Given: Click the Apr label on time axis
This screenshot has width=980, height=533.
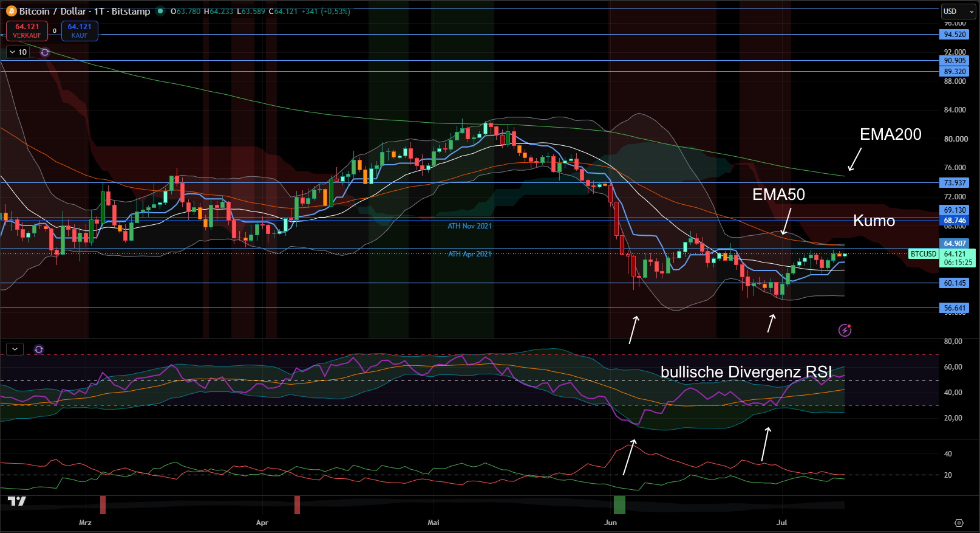Looking at the screenshot, I should tap(262, 523).
